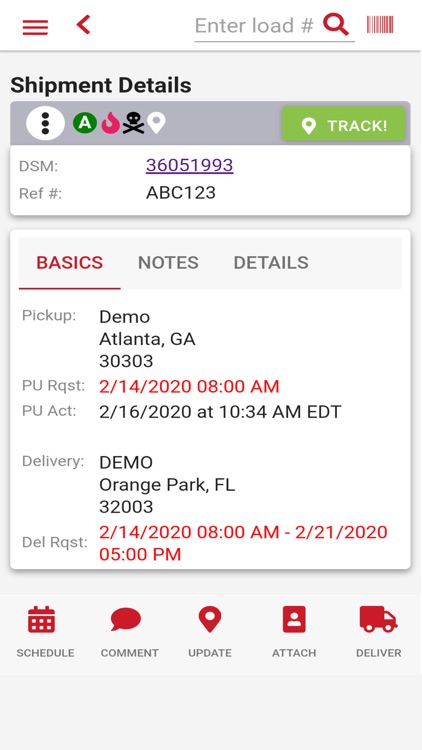The height and width of the screenshot is (750, 422).
Task: Switch to the NOTES tab
Action: click(168, 263)
